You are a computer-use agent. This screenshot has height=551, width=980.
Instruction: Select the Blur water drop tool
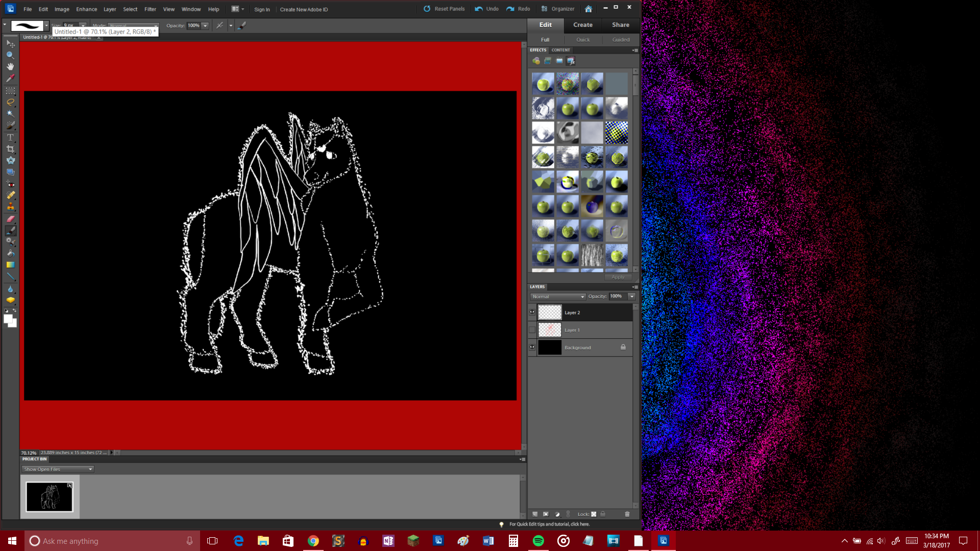click(x=10, y=289)
